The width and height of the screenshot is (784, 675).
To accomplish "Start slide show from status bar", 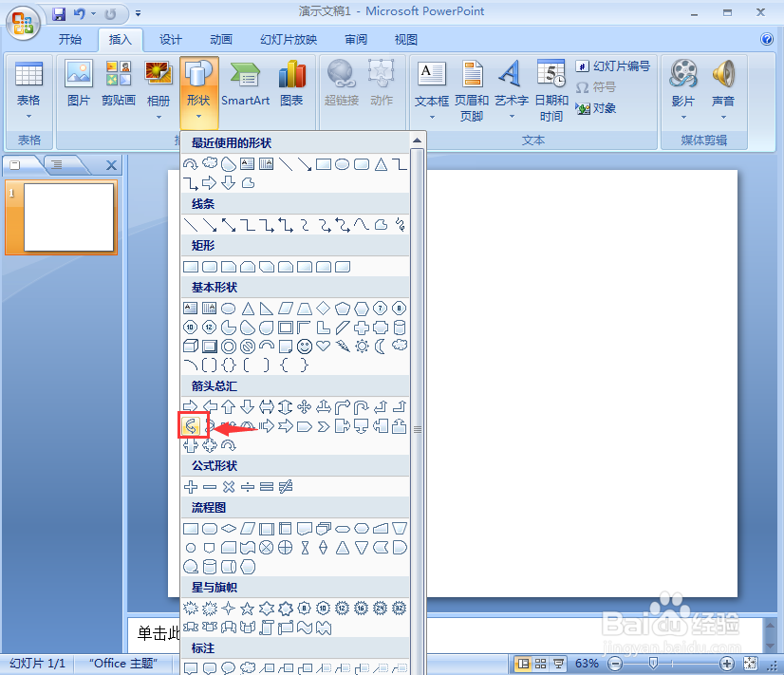I will pyautogui.click(x=558, y=664).
